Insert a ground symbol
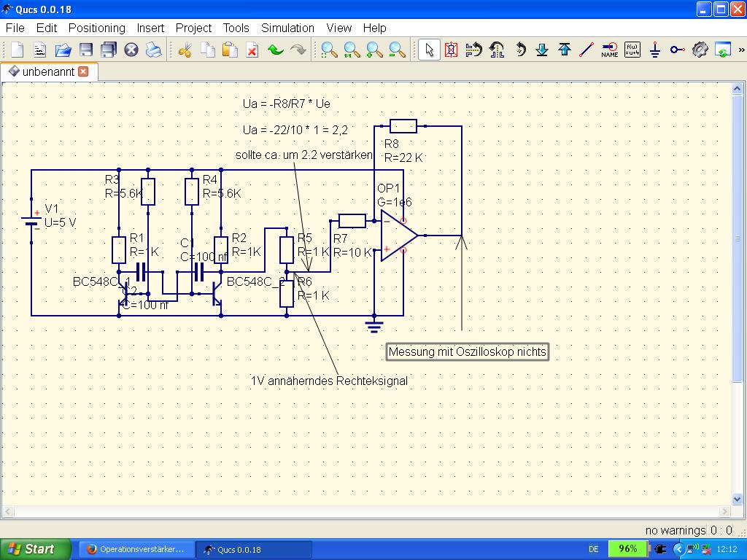 pyautogui.click(x=655, y=50)
